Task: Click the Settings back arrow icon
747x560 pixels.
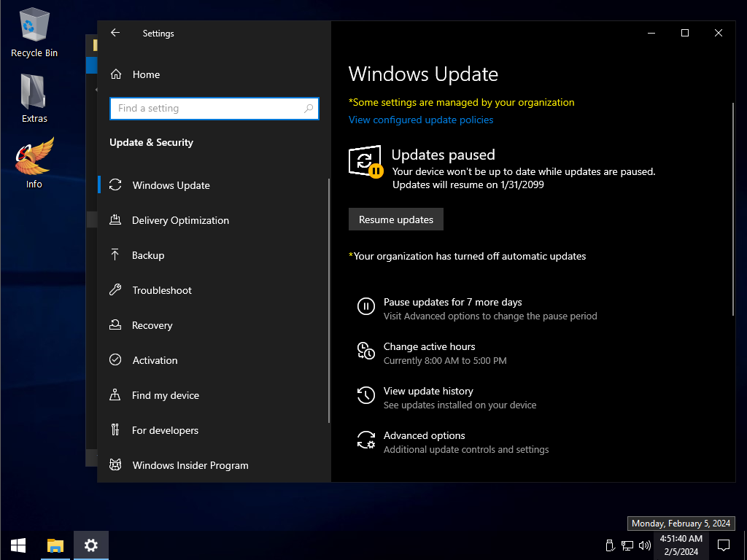Action: click(115, 33)
